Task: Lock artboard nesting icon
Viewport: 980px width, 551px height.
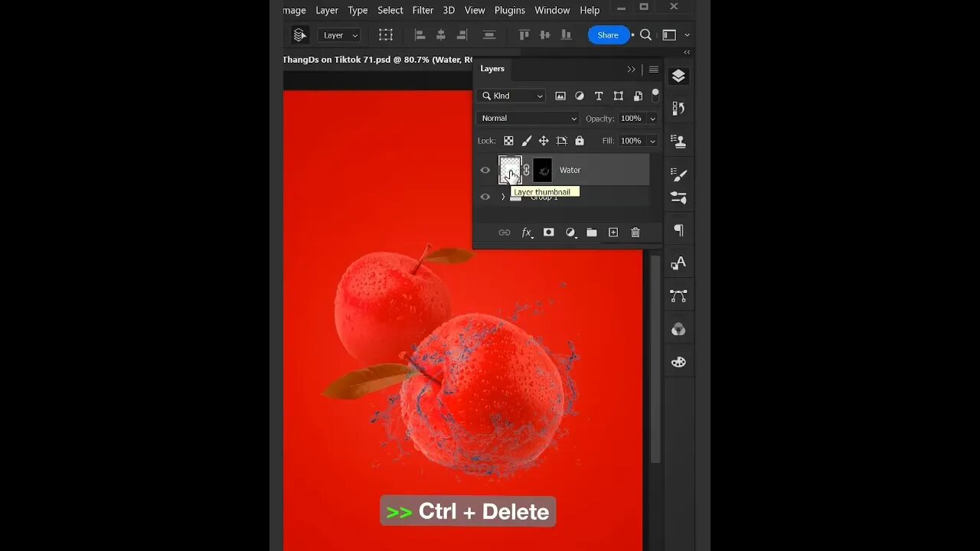Action: coord(562,141)
